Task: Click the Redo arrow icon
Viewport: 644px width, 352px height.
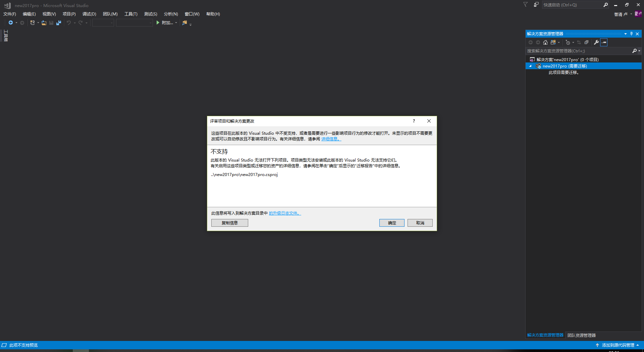Action: pyautogui.click(x=80, y=23)
